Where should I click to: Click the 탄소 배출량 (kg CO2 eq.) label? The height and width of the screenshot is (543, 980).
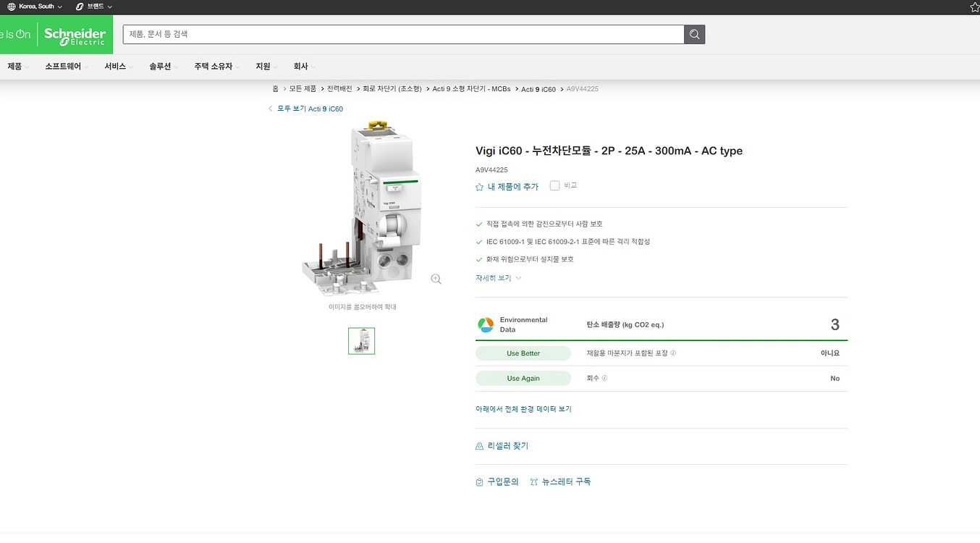[625, 324]
